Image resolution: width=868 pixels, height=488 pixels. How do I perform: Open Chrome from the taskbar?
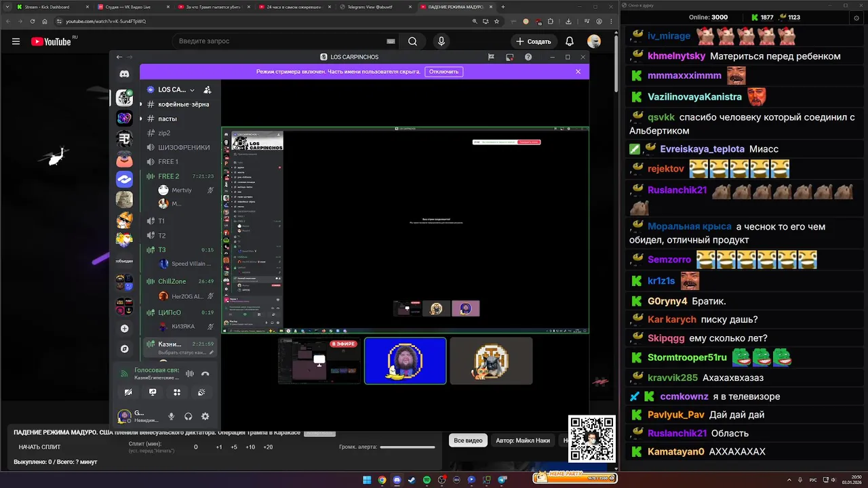(x=382, y=480)
